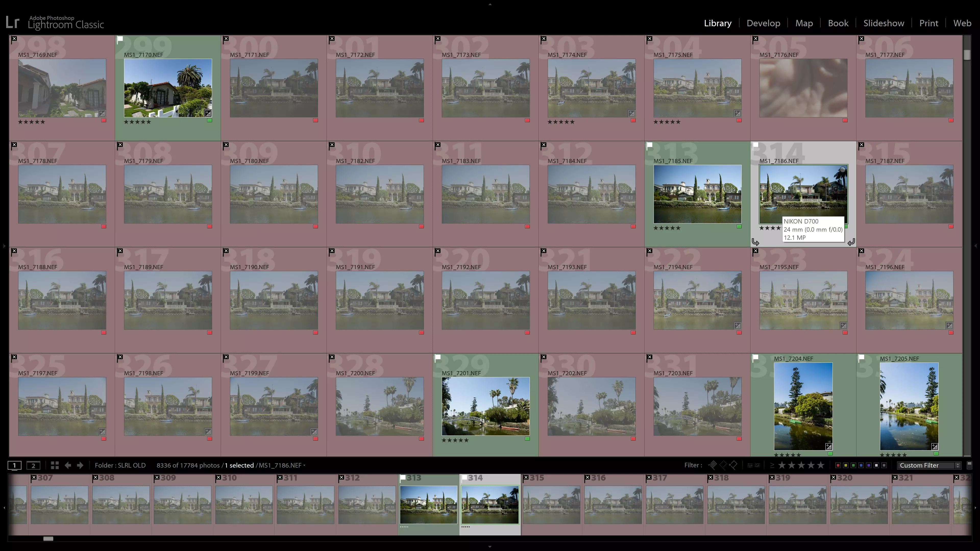Image resolution: width=980 pixels, height=551 pixels.
Task: Click the Lightroom Classic identity plate
Action: tap(55, 22)
